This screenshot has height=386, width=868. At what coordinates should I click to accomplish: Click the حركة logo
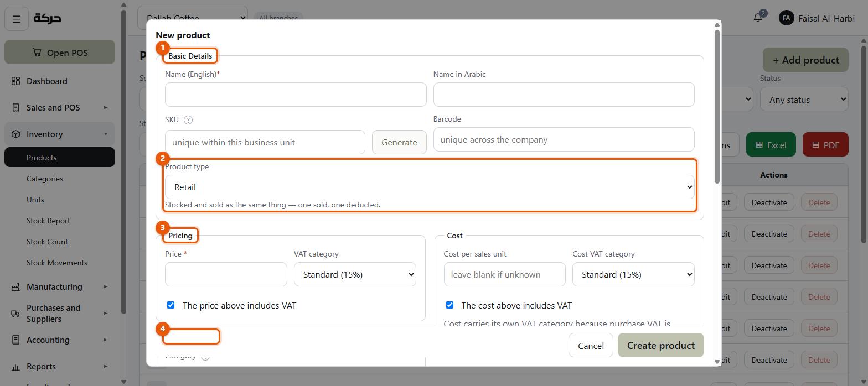[x=47, y=18]
